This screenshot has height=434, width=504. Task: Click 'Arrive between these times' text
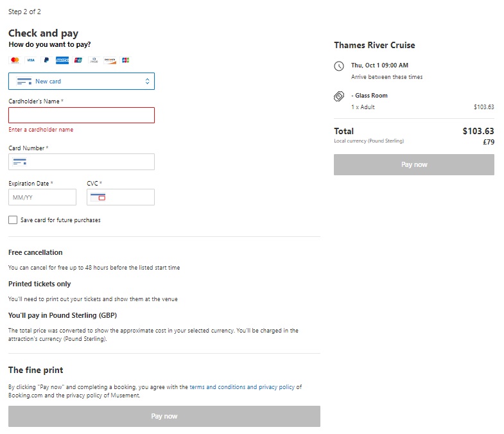(x=387, y=77)
